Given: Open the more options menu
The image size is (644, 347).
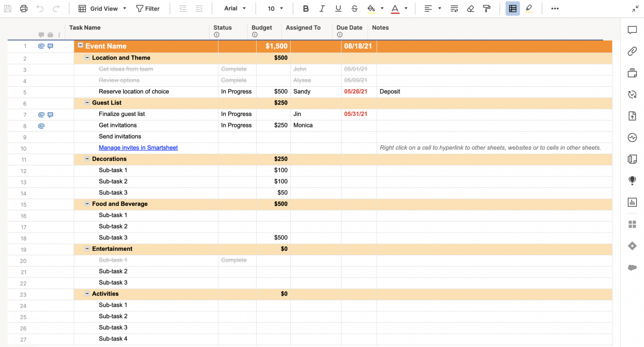Looking at the screenshot, I should coord(555,8).
